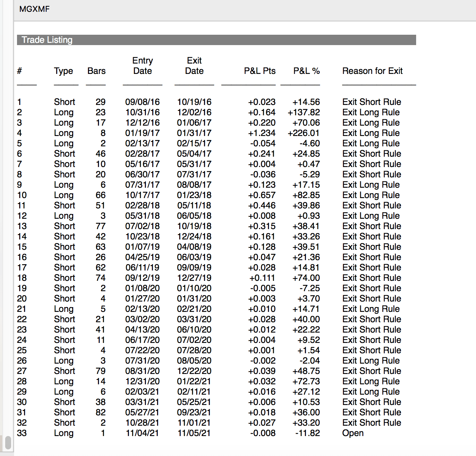Select the "-7.25" P&L % value
476x456 pixels.
(x=310, y=288)
